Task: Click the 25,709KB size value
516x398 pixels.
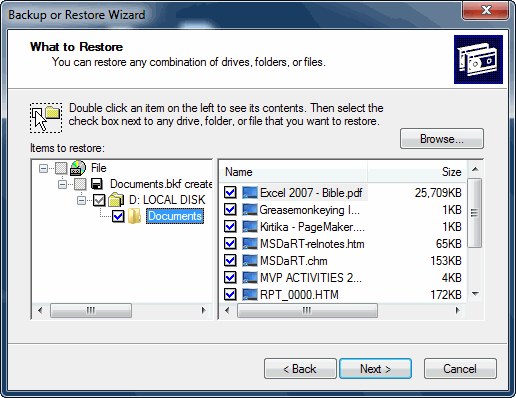Action: (438, 193)
